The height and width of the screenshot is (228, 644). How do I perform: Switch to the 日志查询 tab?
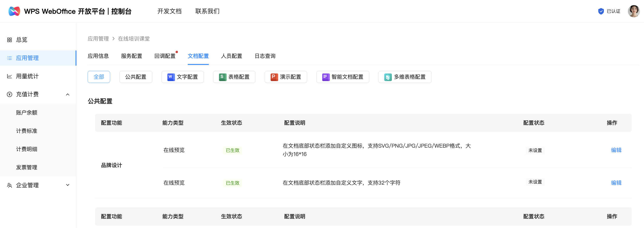coord(265,56)
